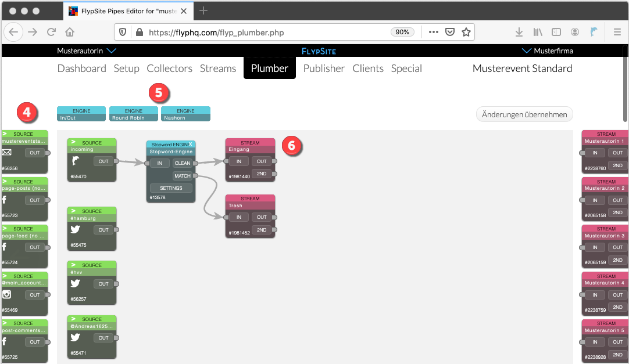Click OUT on the @mein_account source
The width and height of the screenshot is (629, 364).
35,295
